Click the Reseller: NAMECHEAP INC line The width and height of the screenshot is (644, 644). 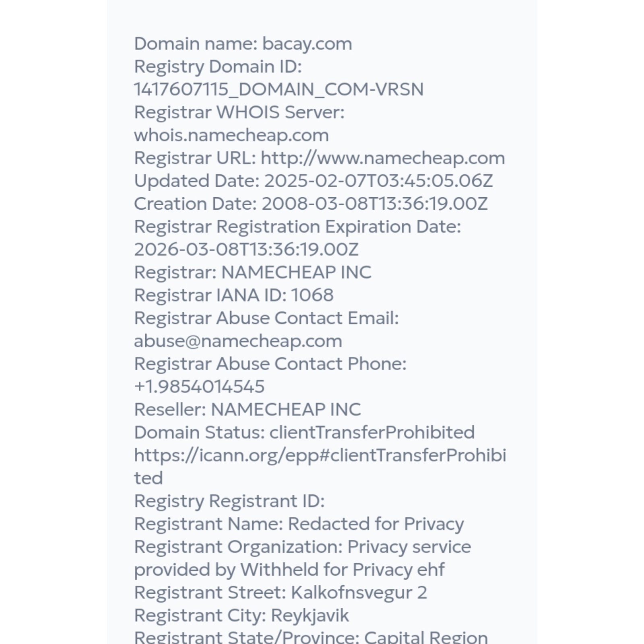coord(247,410)
